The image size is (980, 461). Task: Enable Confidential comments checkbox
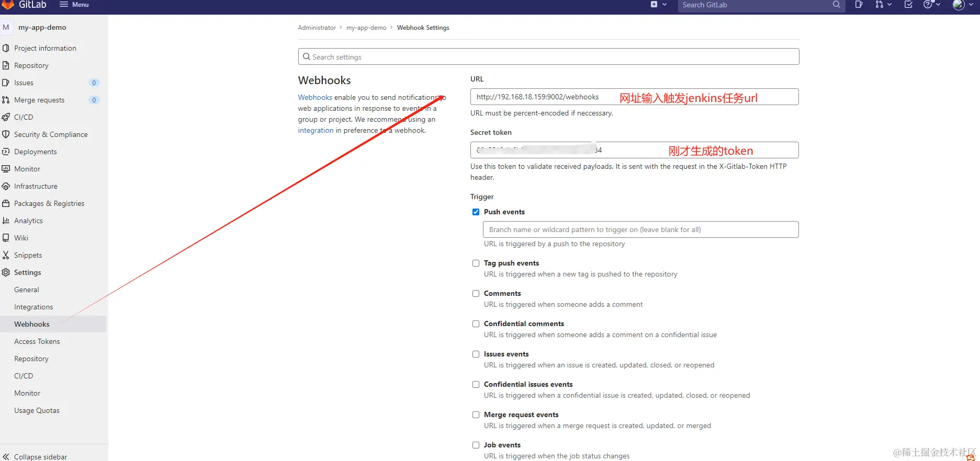pos(476,324)
